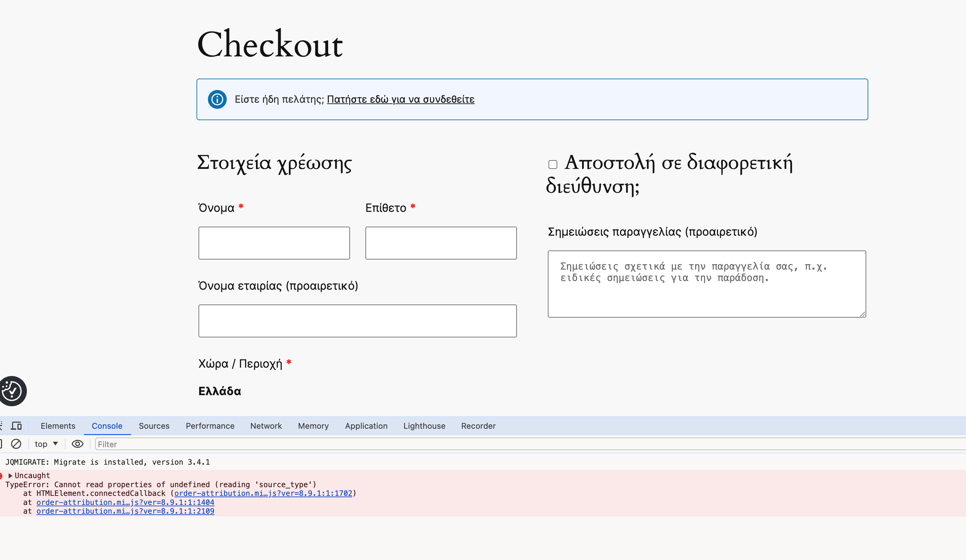The height and width of the screenshot is (560, 966).
Task: Click the login link for existing customers
Action: 400,100
